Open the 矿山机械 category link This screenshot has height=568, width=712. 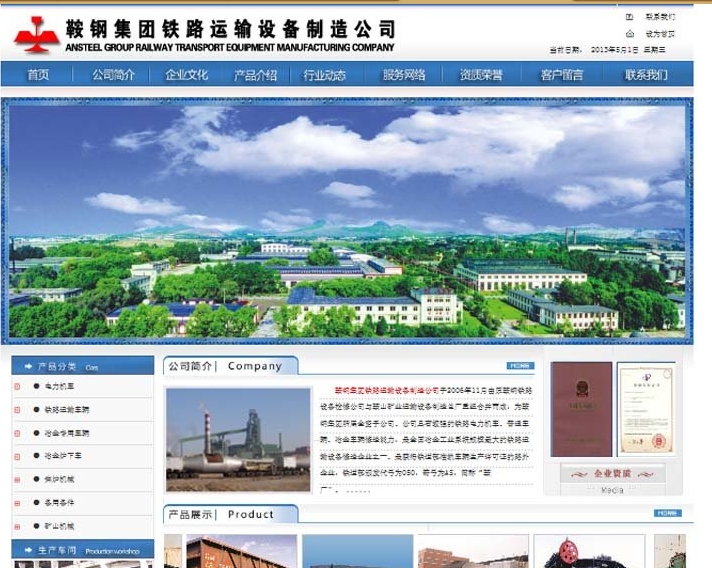coord(59,526)
